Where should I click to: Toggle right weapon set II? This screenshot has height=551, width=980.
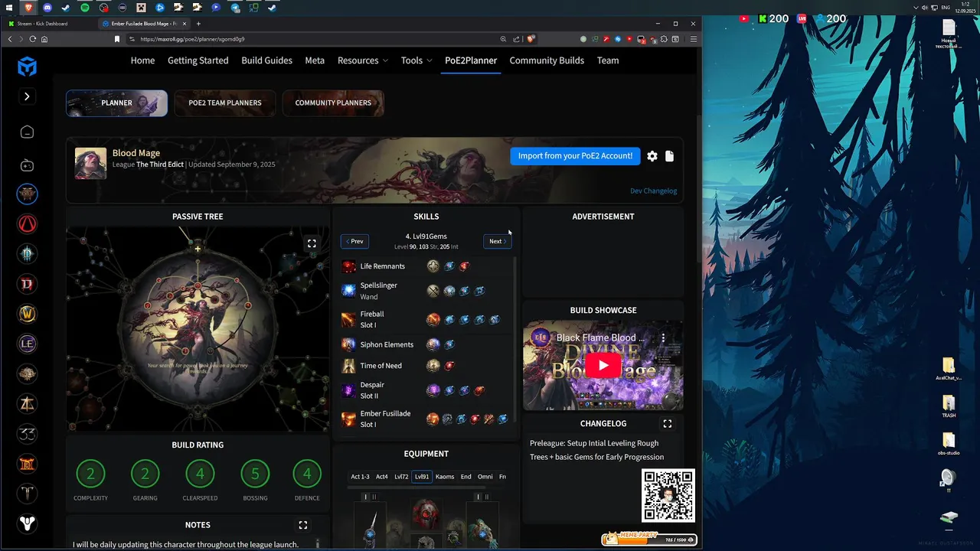pos(487,497)
